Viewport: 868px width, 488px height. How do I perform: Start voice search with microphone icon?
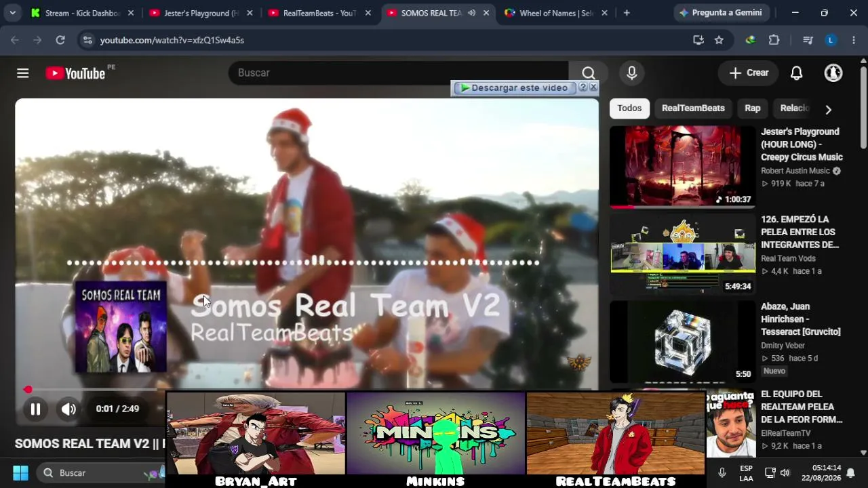tap(632, 73)
